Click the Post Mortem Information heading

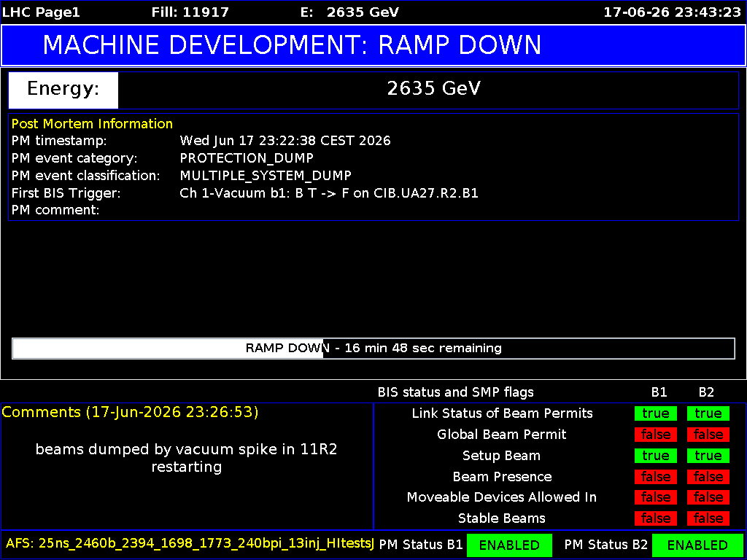[92, 124]
